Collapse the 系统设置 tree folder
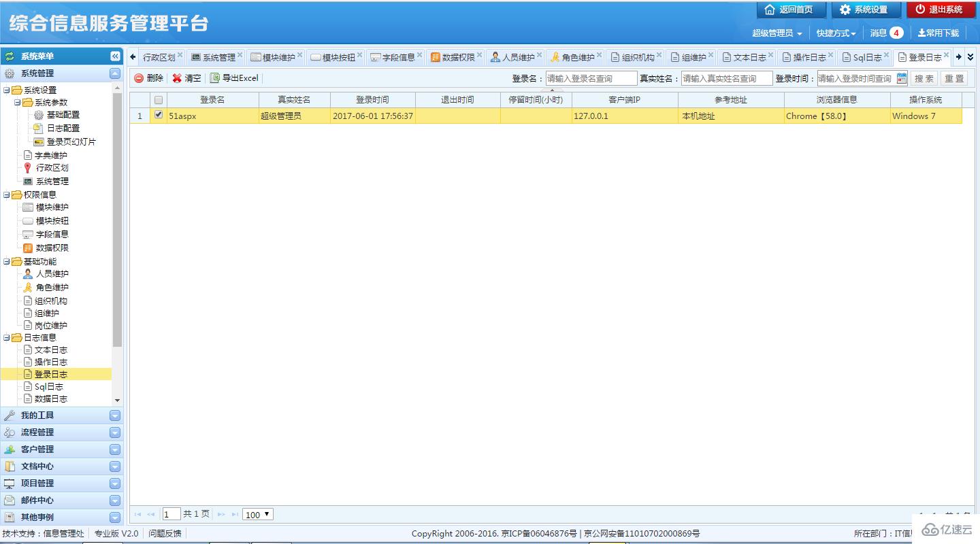This screenshot has width=980, height=544. [x=6, y=90]
